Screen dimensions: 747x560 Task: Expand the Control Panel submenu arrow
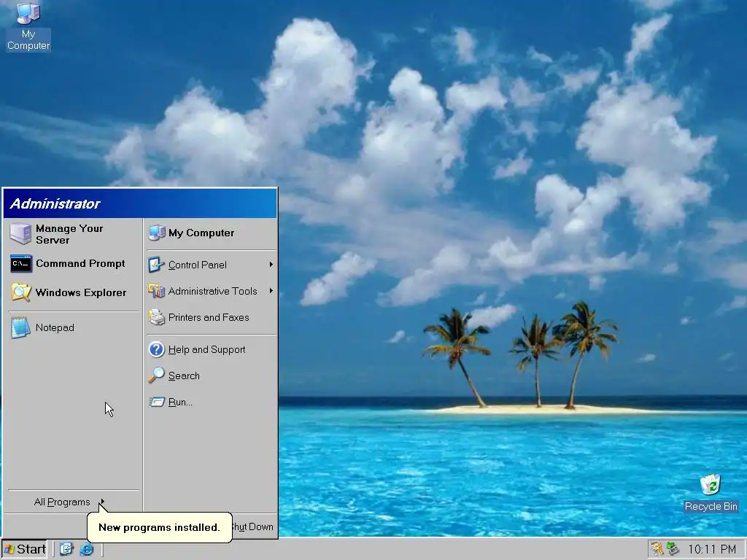click(x=271, y=264)
